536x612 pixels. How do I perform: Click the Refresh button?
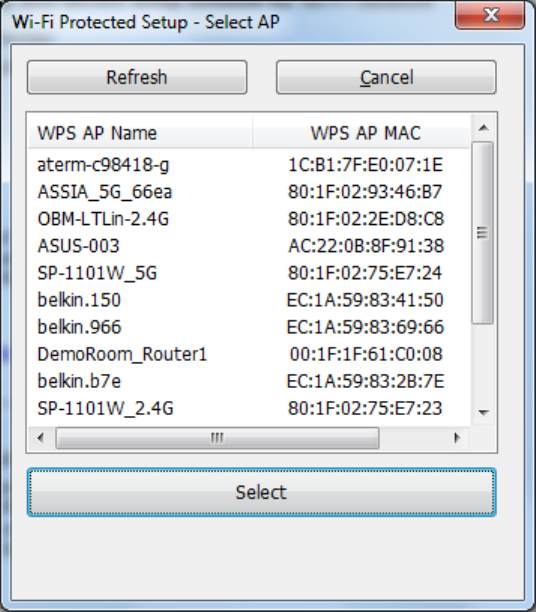tap(137, 77)
